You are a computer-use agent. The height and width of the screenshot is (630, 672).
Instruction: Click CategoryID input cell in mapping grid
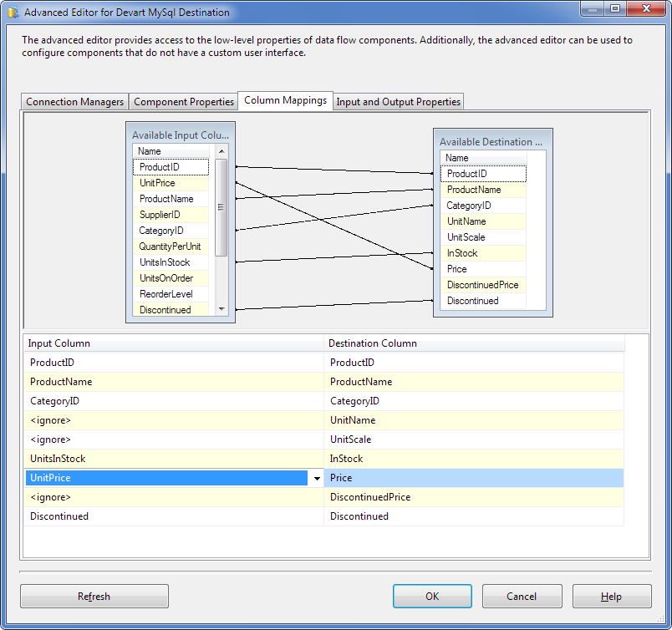pyautogui.click(x=174, y=401)
